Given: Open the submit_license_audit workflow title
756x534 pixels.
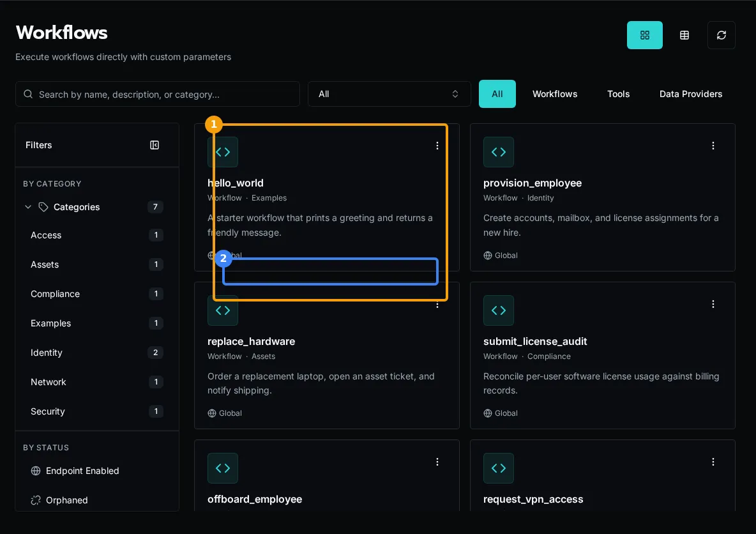Looking at the screenshot, I should tap(535, 342).
